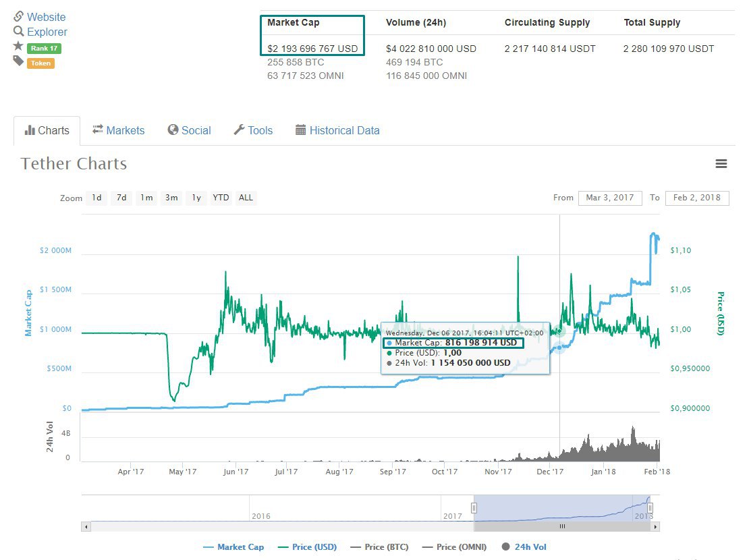Click the To date field Feb 2, 2018
The image size is (749, 560).
697,198
